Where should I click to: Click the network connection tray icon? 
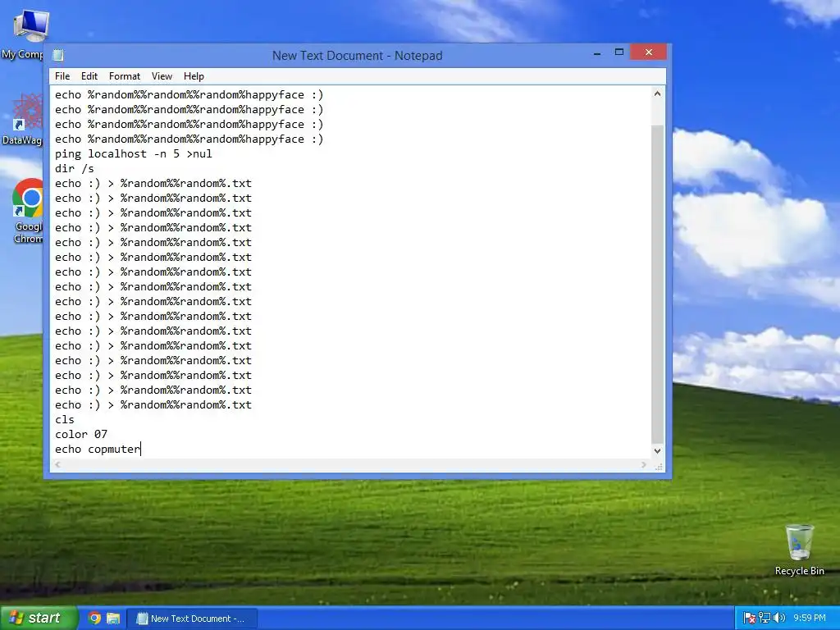765,619
